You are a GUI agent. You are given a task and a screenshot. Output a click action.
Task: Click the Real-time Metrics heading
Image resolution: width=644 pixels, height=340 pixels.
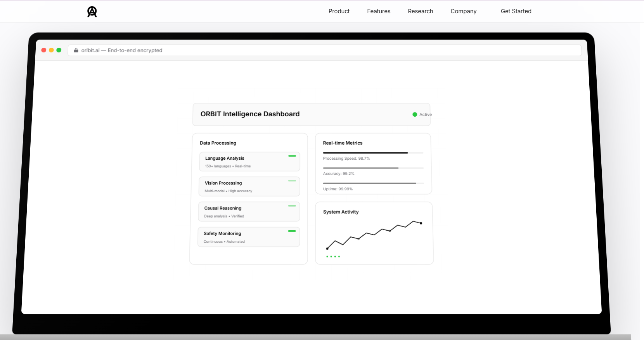(343, 143)
